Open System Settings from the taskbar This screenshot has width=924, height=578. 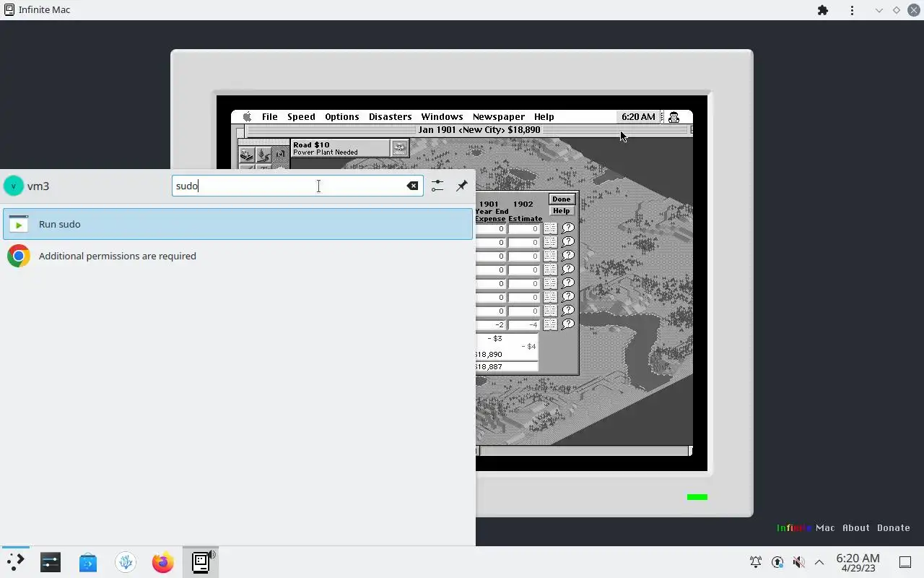(51, 562)
